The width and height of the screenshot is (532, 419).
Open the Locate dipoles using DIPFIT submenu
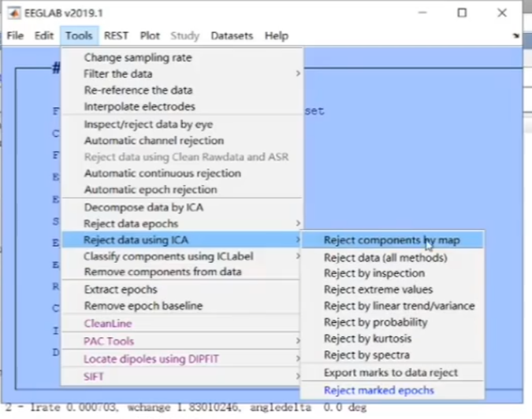click(298, 358)
